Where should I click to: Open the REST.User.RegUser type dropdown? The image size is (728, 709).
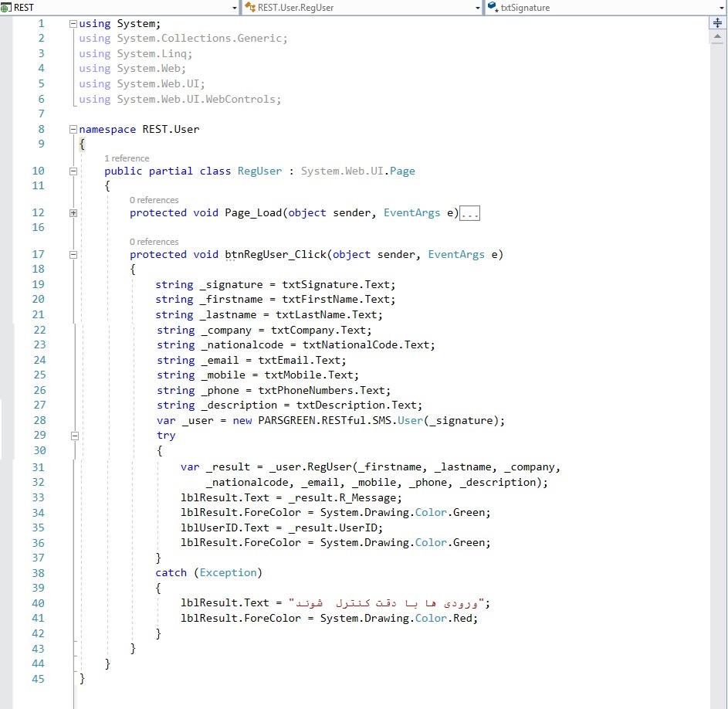click(477, 7)
